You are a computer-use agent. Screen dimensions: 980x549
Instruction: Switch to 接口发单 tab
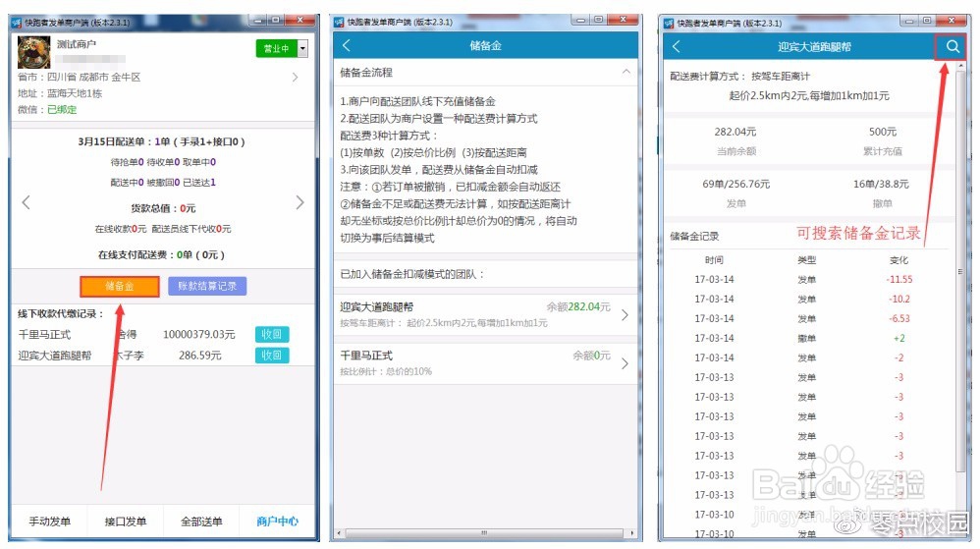[x=126, y=522]
